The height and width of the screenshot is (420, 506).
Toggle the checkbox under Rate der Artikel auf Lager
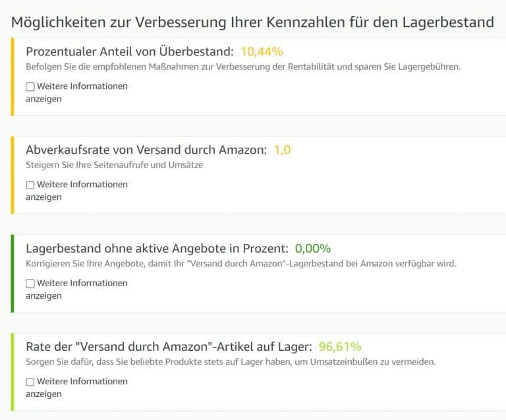point(30,382)
